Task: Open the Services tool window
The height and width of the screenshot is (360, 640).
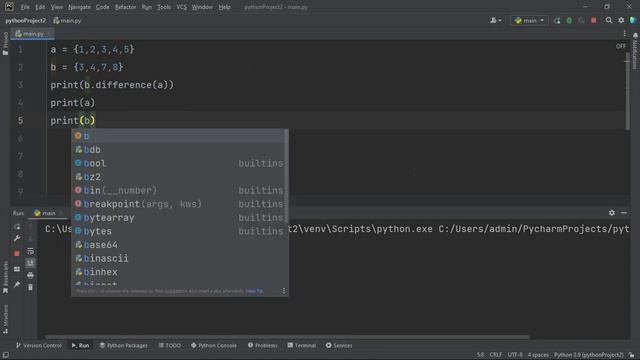Action: click(x=339, y=345)
